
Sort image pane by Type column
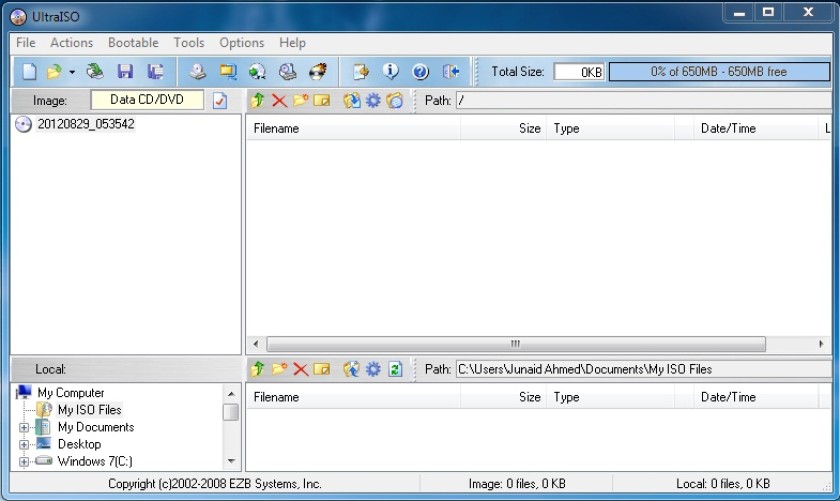click(x=610, y=129)
